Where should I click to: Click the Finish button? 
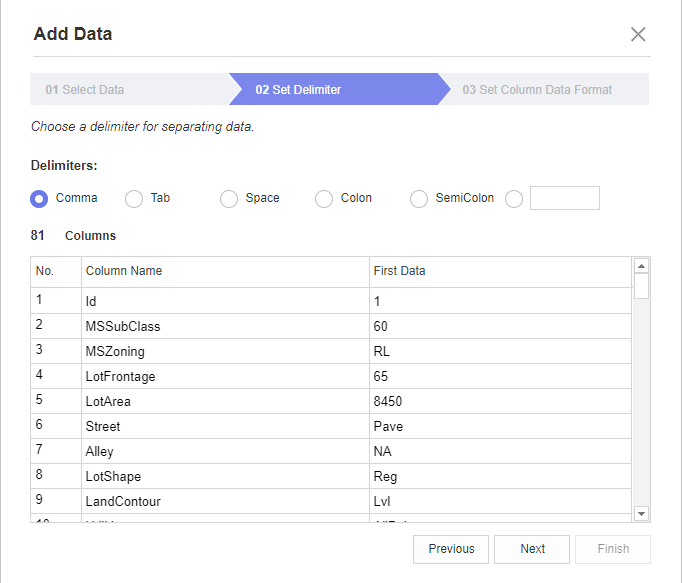point(613,549)
